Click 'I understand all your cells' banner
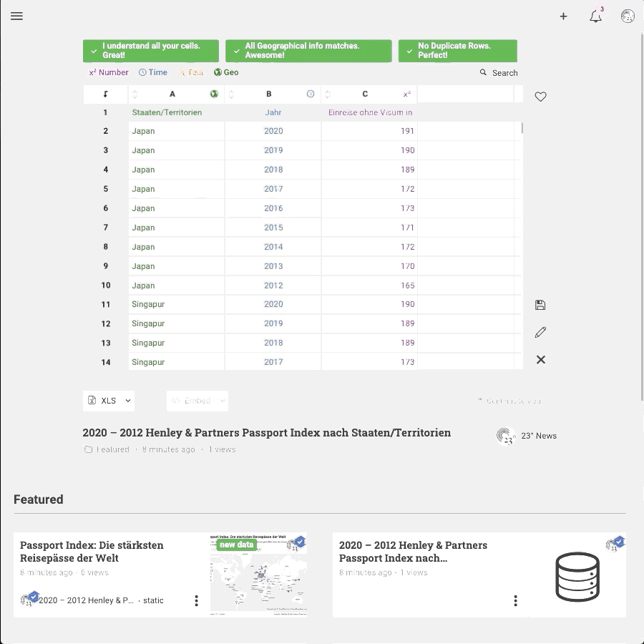 151,51
